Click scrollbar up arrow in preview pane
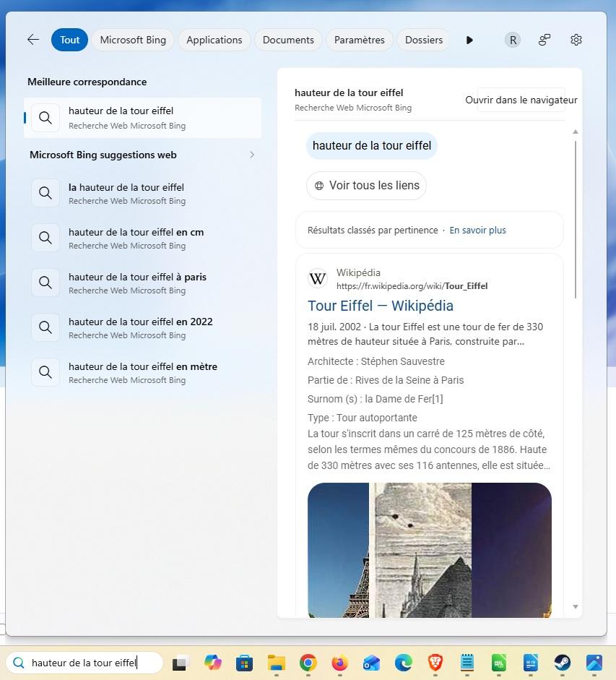 coord(576,132)
